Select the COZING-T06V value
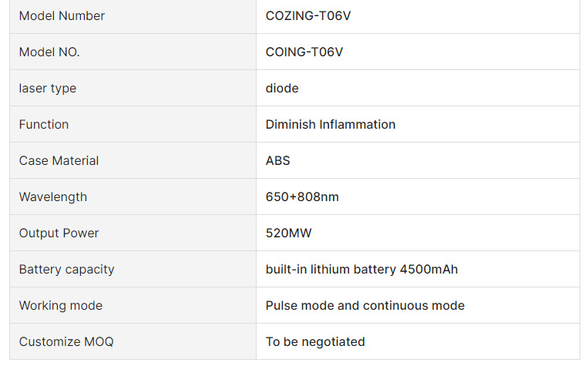Viewport: 588px width, 366px height. pos(308,16)
